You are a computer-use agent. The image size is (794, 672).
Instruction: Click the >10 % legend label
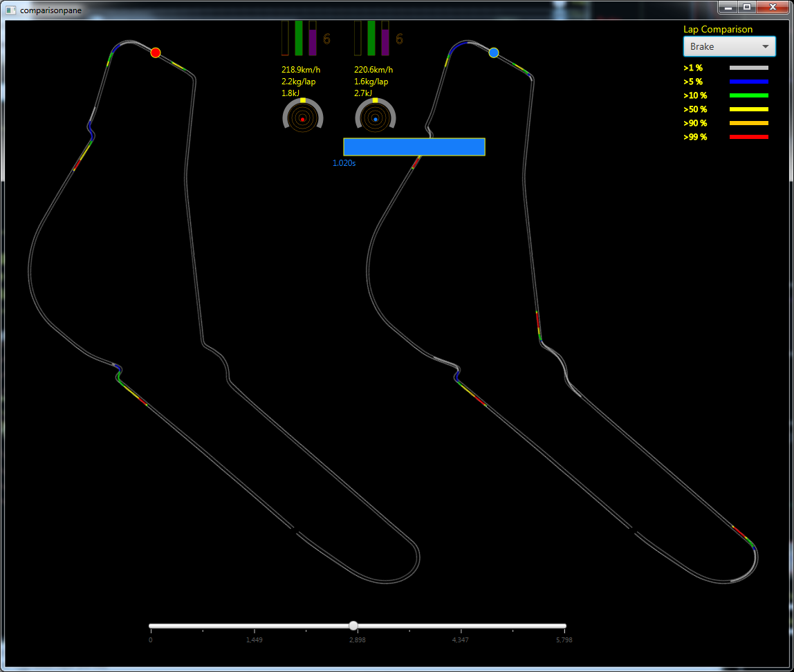695,95
